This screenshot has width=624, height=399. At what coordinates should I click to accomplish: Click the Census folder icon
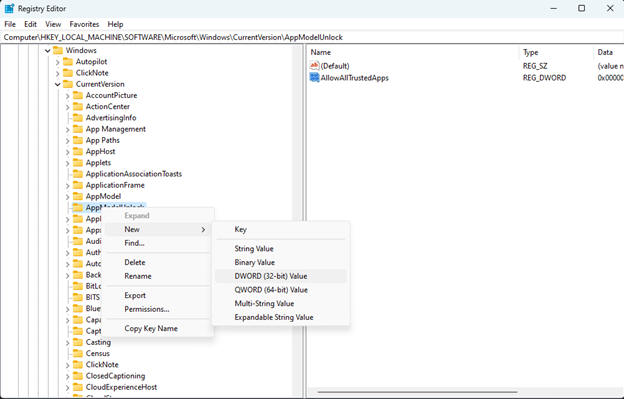(x=78, y=353)
